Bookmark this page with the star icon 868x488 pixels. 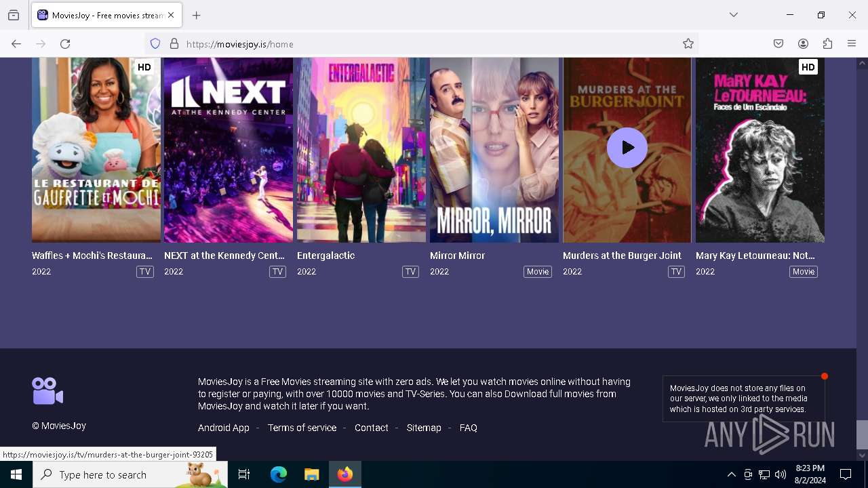pos(688,44)
